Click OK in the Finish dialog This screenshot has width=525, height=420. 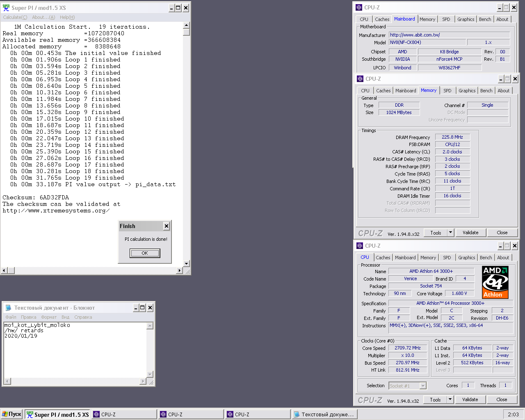(x=145, y=253)
